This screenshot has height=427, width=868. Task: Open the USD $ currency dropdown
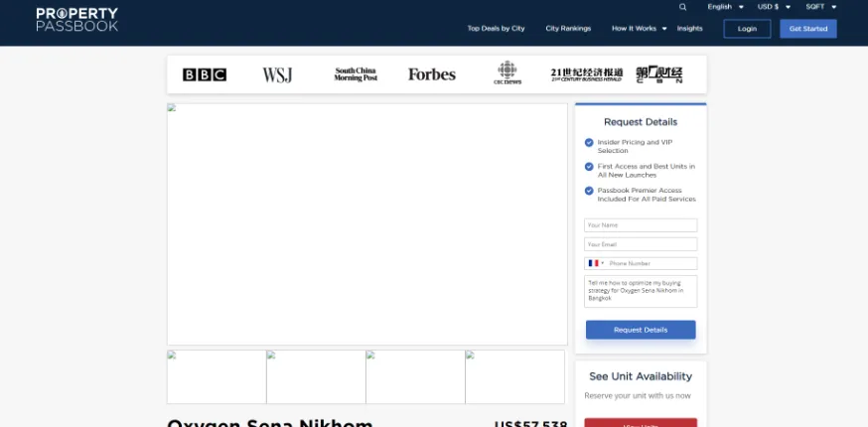tap(774, 7)
